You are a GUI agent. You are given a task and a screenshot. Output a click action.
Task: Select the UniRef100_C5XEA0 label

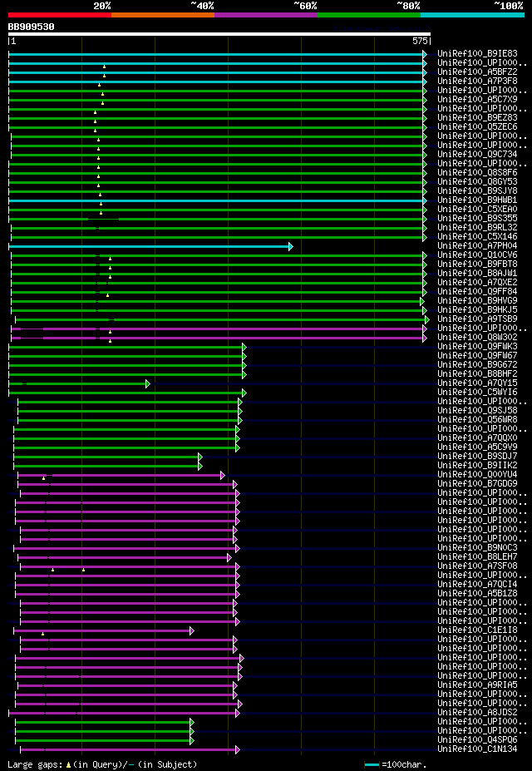tap(477, 209)
